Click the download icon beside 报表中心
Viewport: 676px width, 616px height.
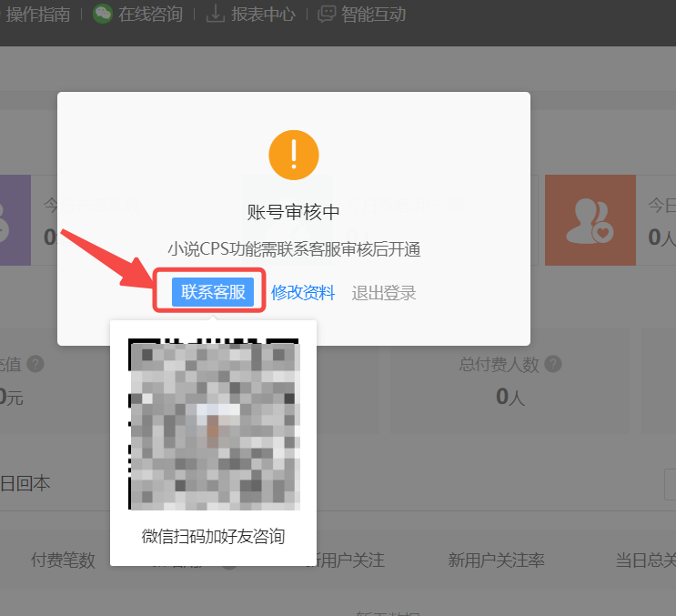216,15
